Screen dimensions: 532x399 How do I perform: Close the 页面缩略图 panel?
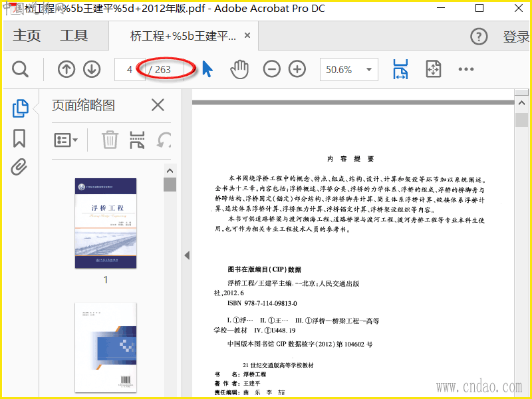(x=158, y=105)
